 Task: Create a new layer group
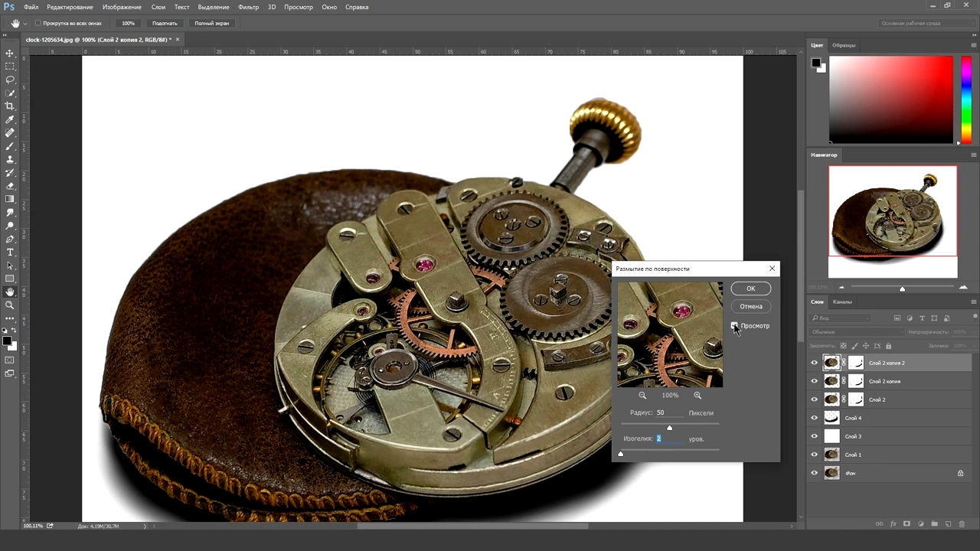click(x=934, y=524)
